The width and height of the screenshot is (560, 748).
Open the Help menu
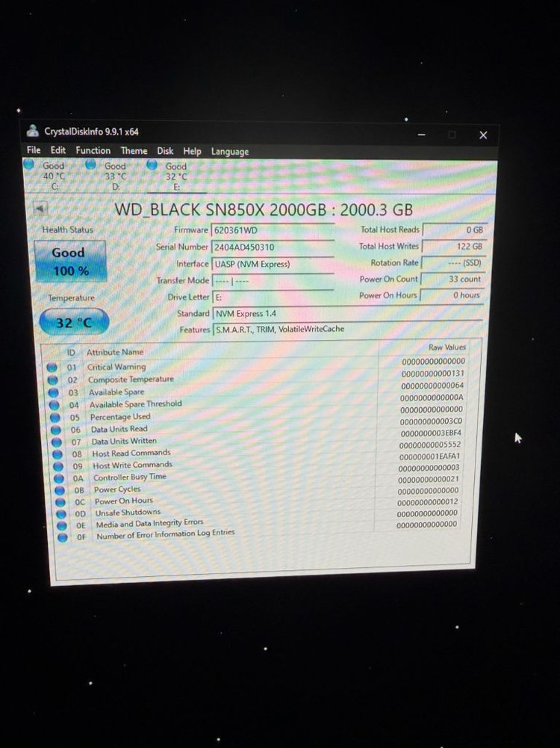pyautogui.click(x=192, y=151)
